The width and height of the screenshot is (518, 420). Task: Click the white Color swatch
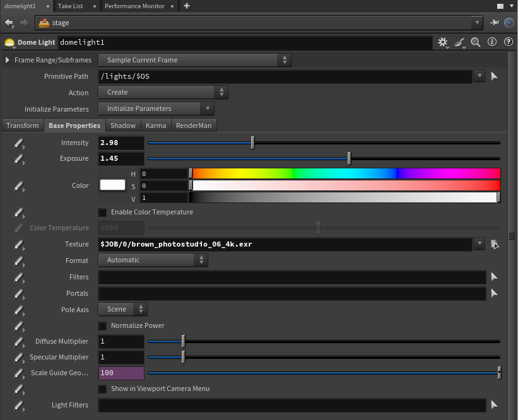[x=112, y=185]
